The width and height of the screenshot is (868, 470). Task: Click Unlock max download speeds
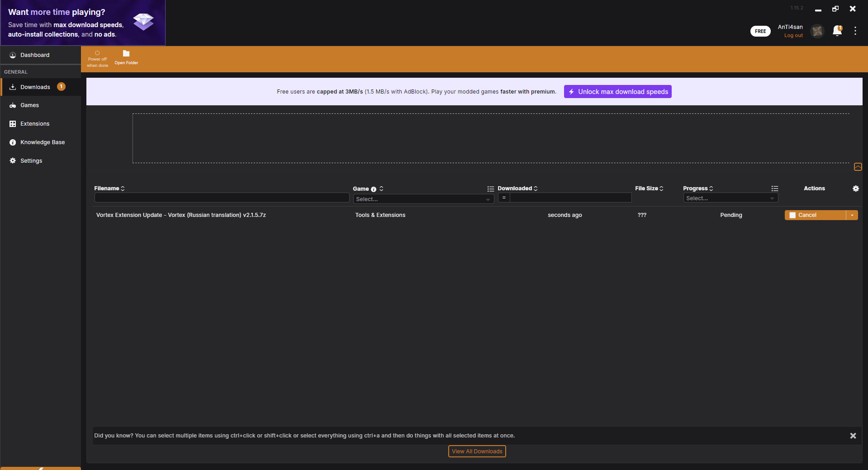point(617,91)
